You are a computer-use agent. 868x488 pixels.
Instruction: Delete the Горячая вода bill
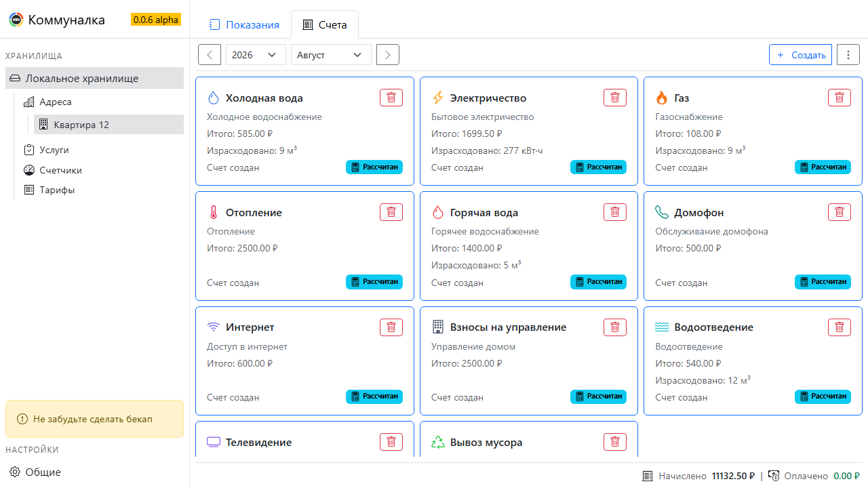point(615,212)
